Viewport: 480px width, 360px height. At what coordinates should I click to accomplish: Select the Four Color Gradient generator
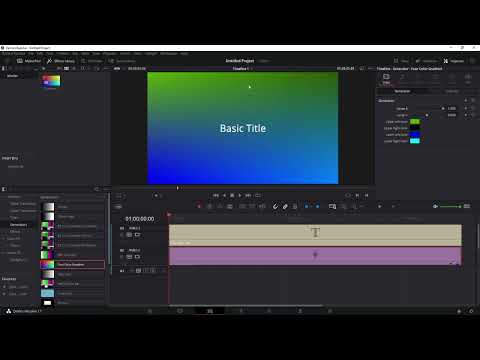point(72,265)
